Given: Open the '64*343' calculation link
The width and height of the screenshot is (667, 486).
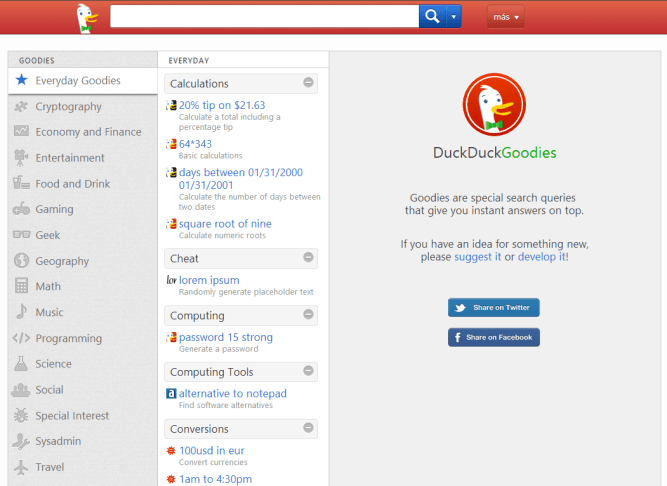Looking at the screenshot, I should (195, 144).
